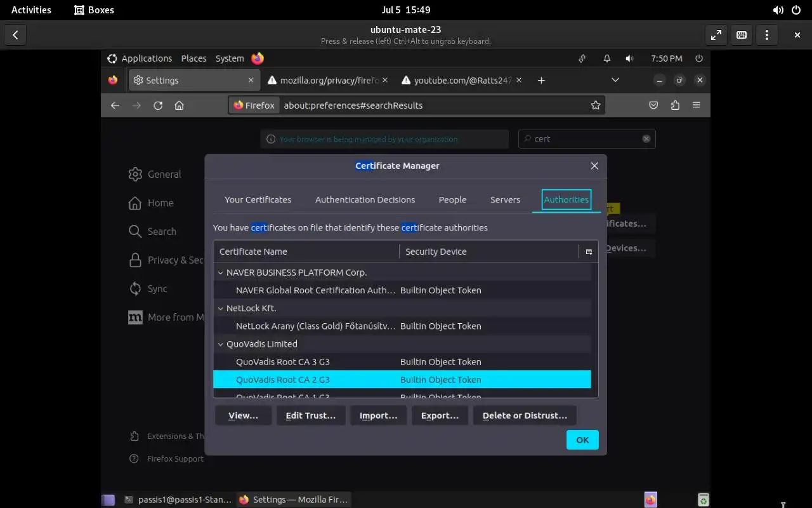Click the 7:50 PM clock
Image resolution: width=812 pixels, height=508 pixels.
(667, 58)
